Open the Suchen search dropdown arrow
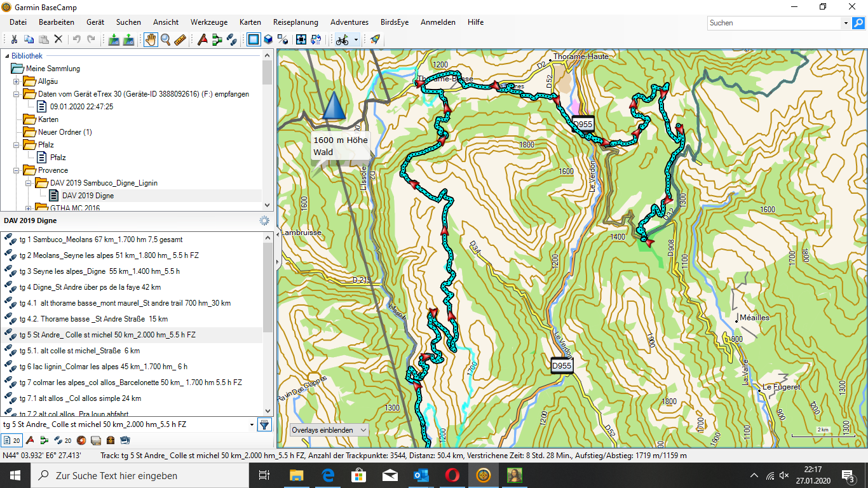Viewport: 868px width, 488px height. coord(846,23)
